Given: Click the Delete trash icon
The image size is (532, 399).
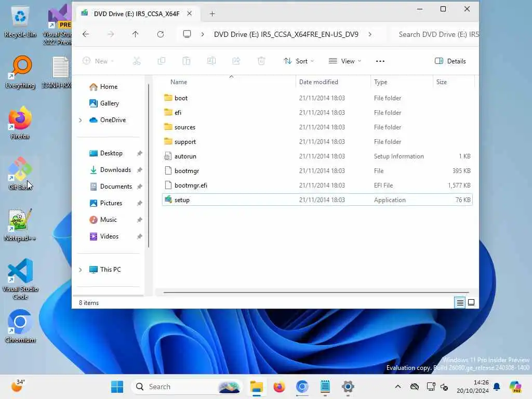Looking at the screenshot, I should coord(261,61).
